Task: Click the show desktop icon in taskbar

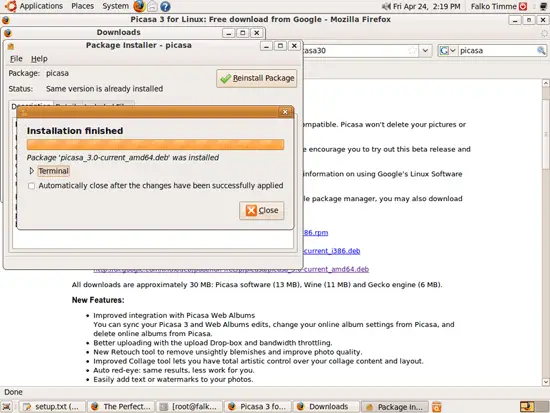Action: (x=7, y=407)
